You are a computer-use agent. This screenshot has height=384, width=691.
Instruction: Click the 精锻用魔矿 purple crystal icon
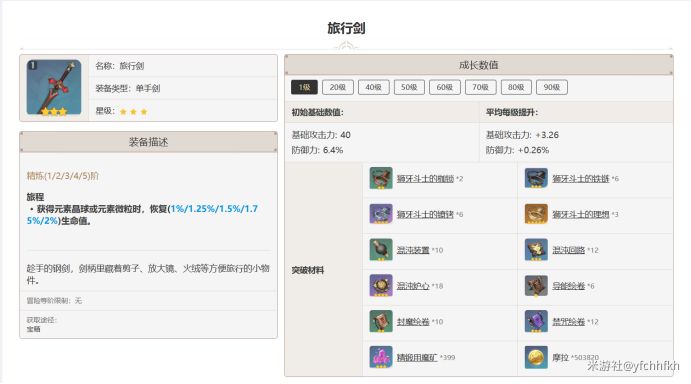pos(381,357)
